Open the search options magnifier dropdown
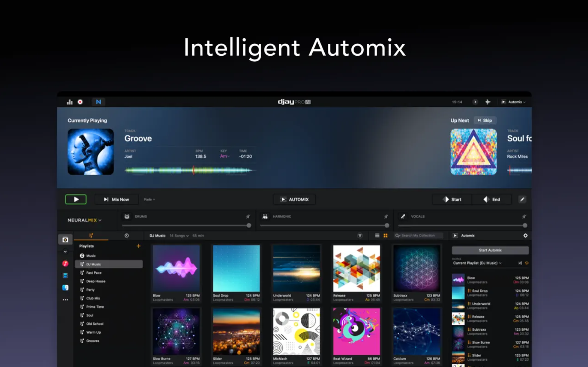The height and width of the screenshot is (367, 588). [x=398, y=236]
